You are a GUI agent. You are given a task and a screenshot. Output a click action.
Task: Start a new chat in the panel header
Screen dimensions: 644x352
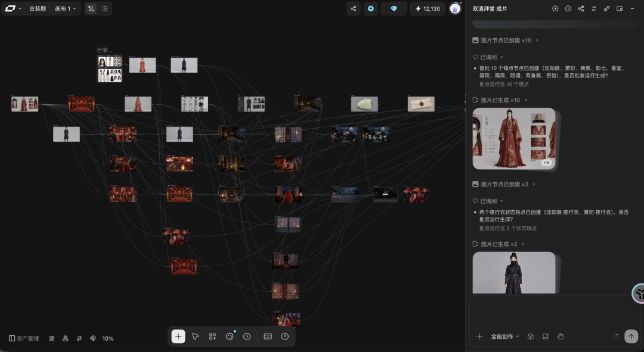coord(555,8)
